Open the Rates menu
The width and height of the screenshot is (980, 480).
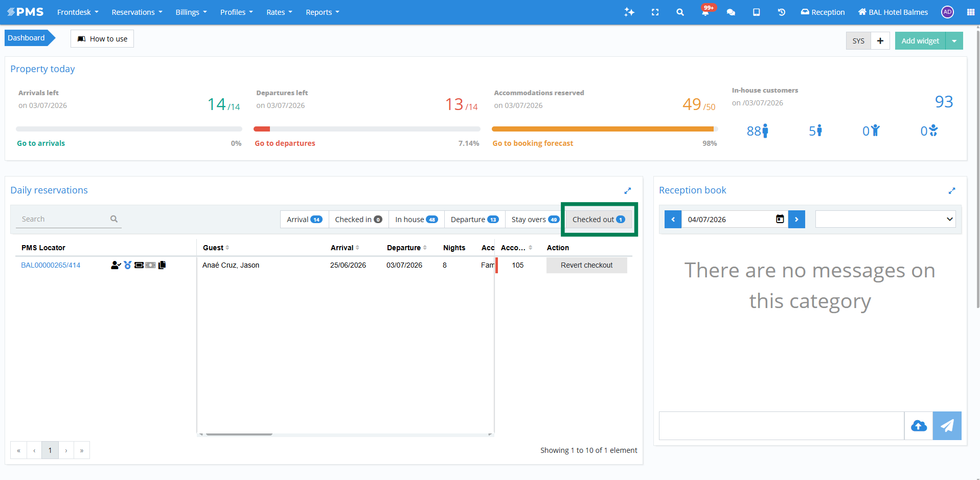click(x=279, y=12)
